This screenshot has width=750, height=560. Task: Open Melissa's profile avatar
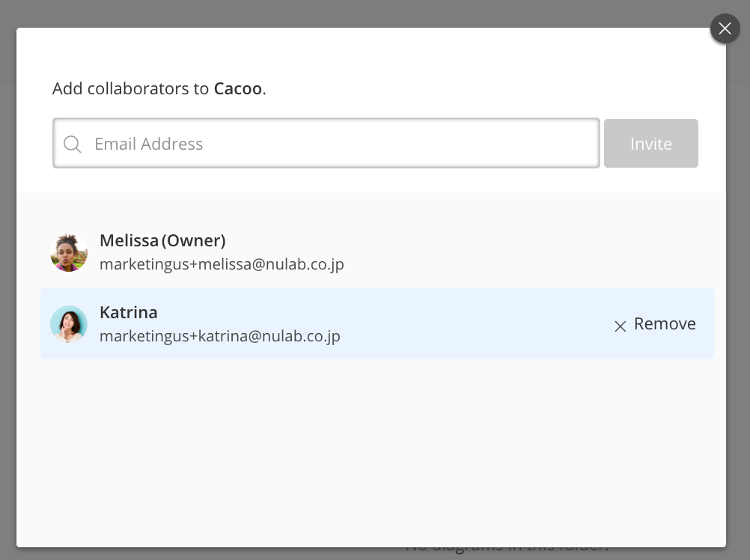point(69,252)
